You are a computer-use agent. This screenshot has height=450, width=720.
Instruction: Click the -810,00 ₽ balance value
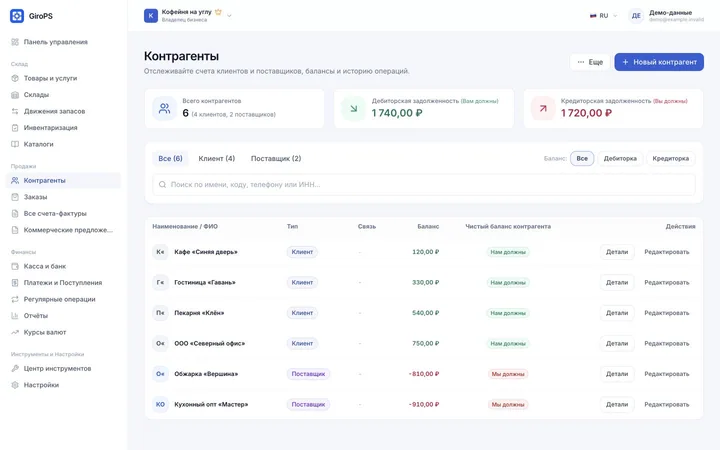(x=424, y=374)
